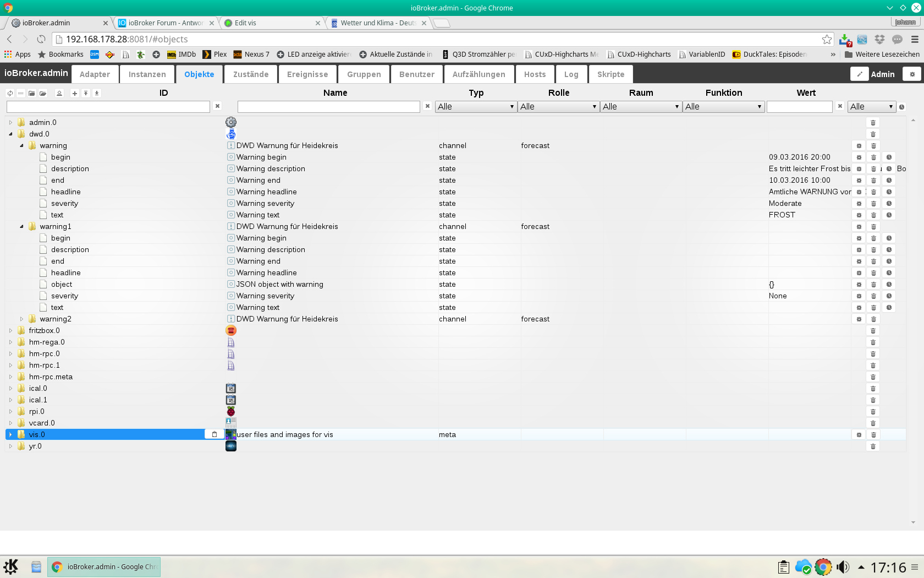Click the ioBroker.admin Chrome taskbar entry

pyautogui.click(x=104, y=566)
